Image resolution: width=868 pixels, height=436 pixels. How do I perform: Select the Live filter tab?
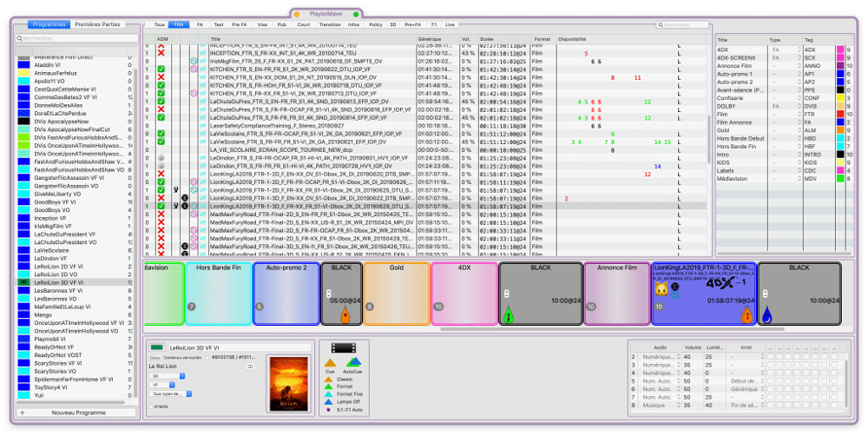(x=450, y=24)
